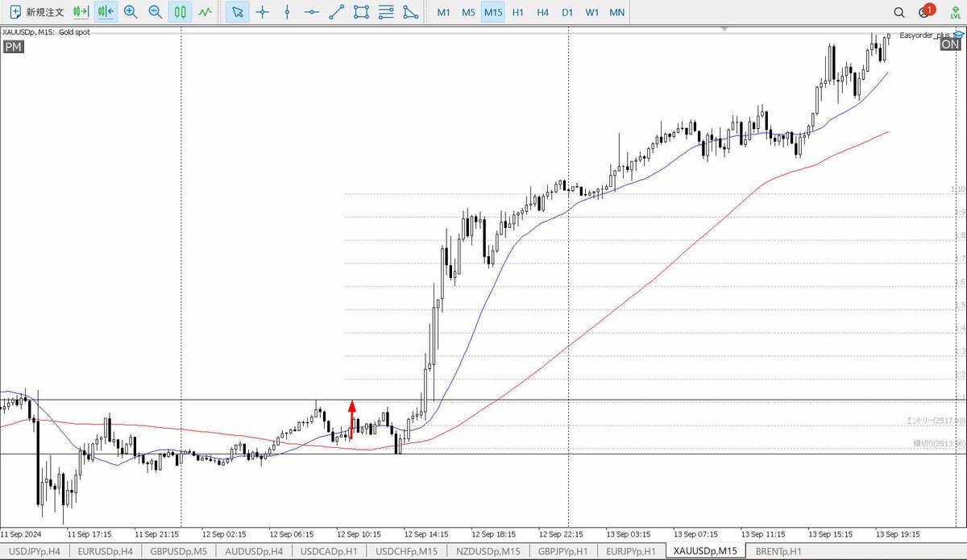Screen dimensions: 967x560
Task: Click the chart shift triangle marker
Action: click(724, 29)
